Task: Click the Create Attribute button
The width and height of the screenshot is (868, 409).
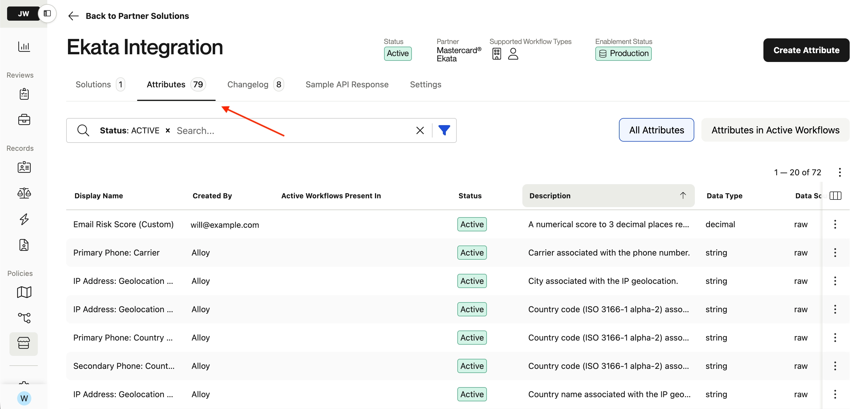Action: (x=806, y=50)
